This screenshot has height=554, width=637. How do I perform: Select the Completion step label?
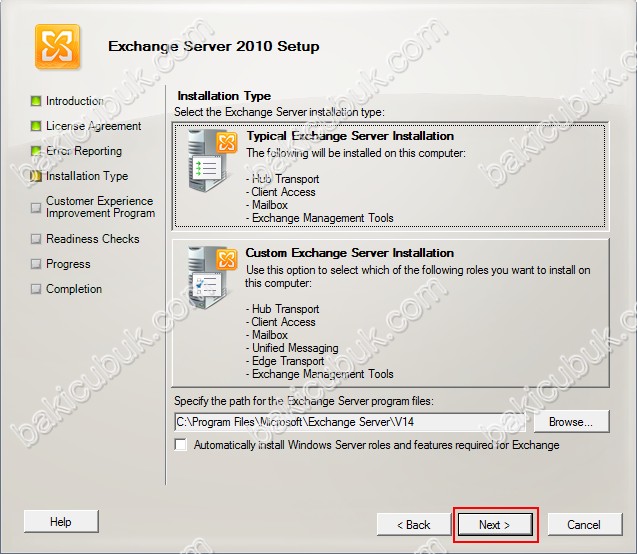coord(74,289)
